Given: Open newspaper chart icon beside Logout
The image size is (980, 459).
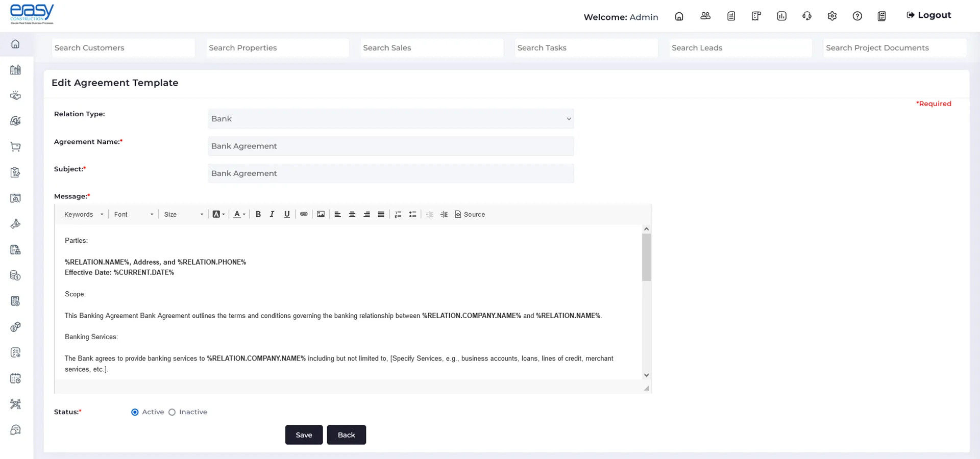Looking at the screenshot, I should pyautogui.click(x=881, y=16).
